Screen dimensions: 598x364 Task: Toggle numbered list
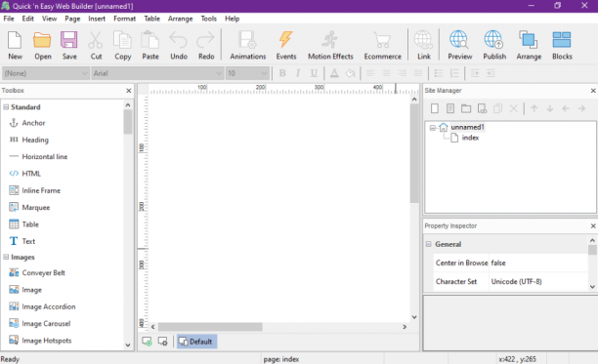pos(454,73)
